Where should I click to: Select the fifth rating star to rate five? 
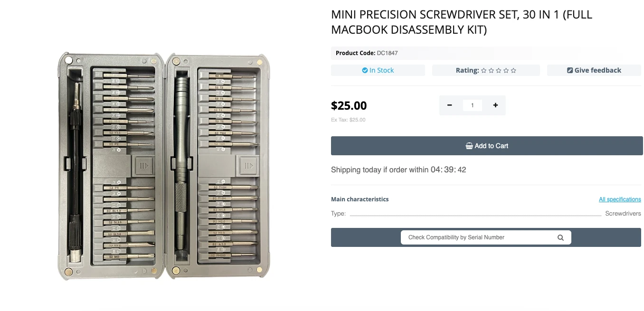point(513,70)
